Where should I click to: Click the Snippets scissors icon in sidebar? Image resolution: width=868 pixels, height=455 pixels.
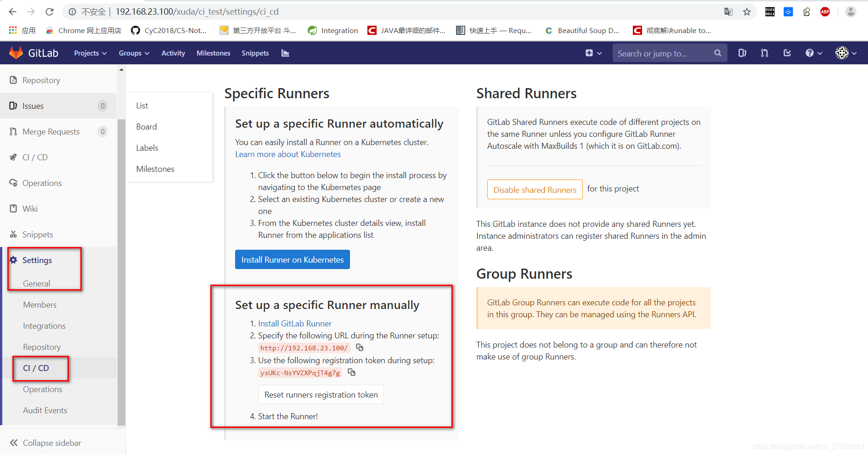pos(13,234)
